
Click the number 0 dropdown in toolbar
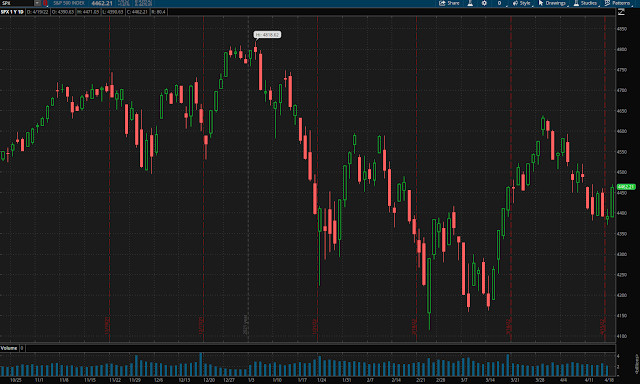click(500, 3)
